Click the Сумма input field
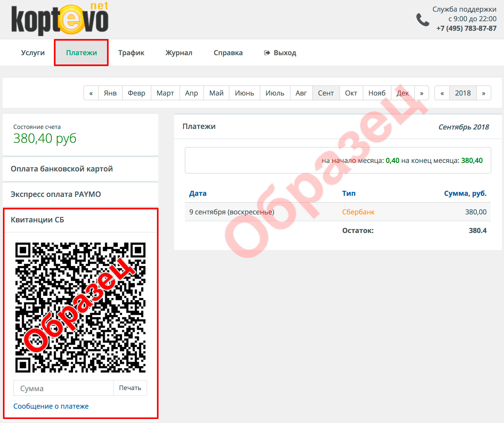 (63, 388)
